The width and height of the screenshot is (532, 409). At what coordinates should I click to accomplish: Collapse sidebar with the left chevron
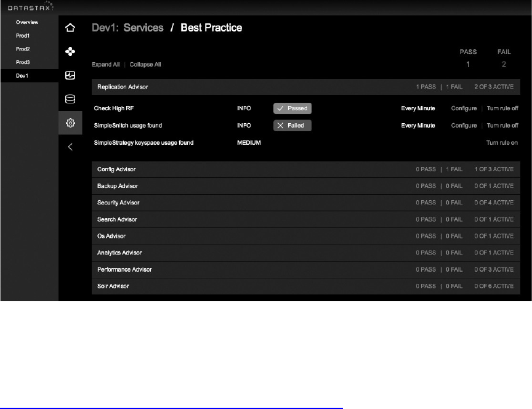(x=70, y=147)
